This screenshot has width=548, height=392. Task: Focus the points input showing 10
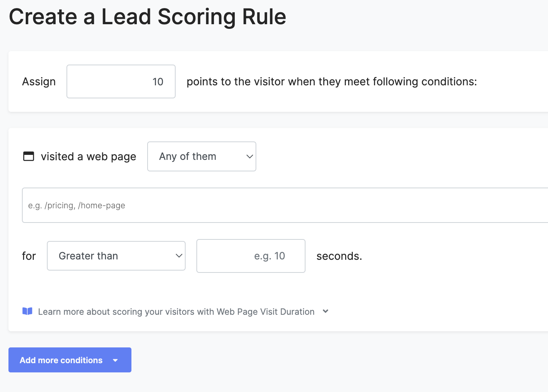click(x=121, y=81)
